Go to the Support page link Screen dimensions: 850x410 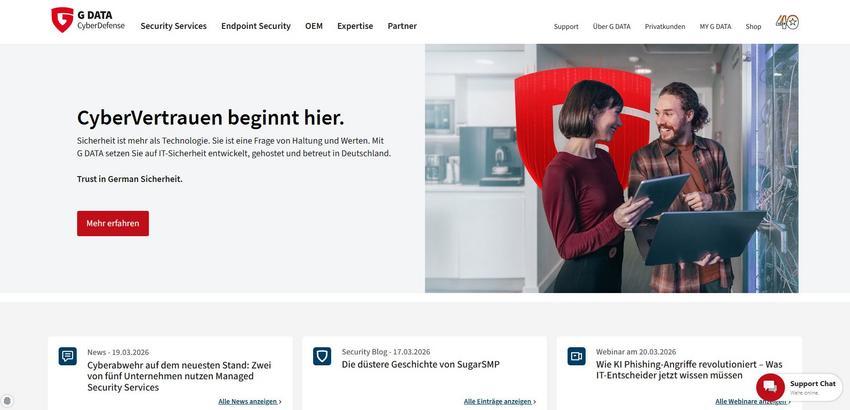(x=566, y=27)
